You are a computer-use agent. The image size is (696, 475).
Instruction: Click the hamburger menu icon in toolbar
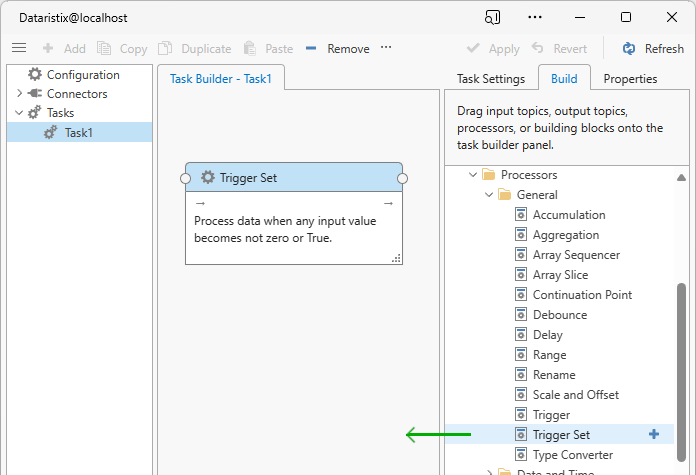[19, 48]
